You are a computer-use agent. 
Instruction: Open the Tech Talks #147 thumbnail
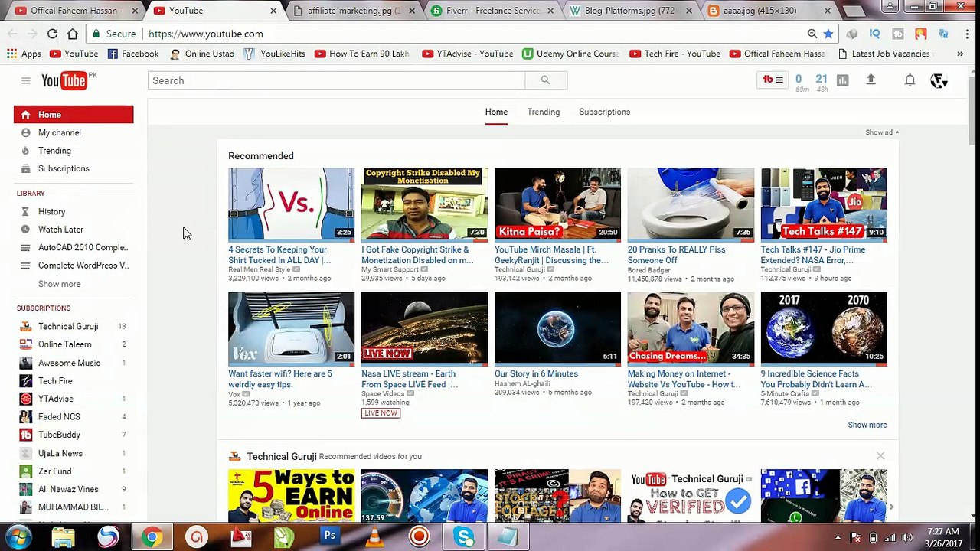(x=824, y=204)
